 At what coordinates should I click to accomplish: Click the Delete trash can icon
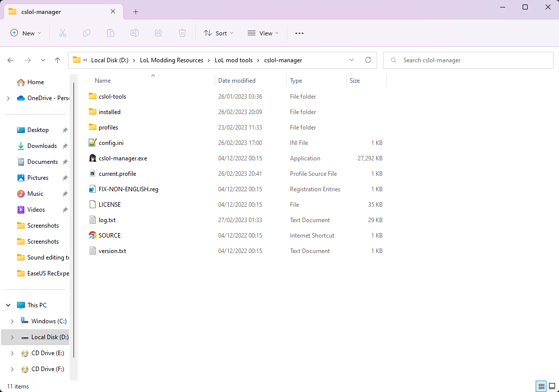pos(182,33)
